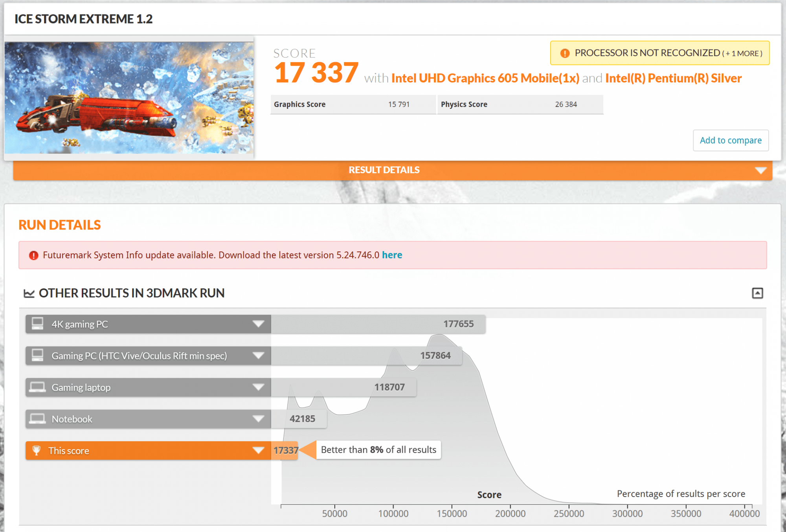Click the 200000 axis label
The width and height of the screenshot is (786, 532).
[510, 514]
